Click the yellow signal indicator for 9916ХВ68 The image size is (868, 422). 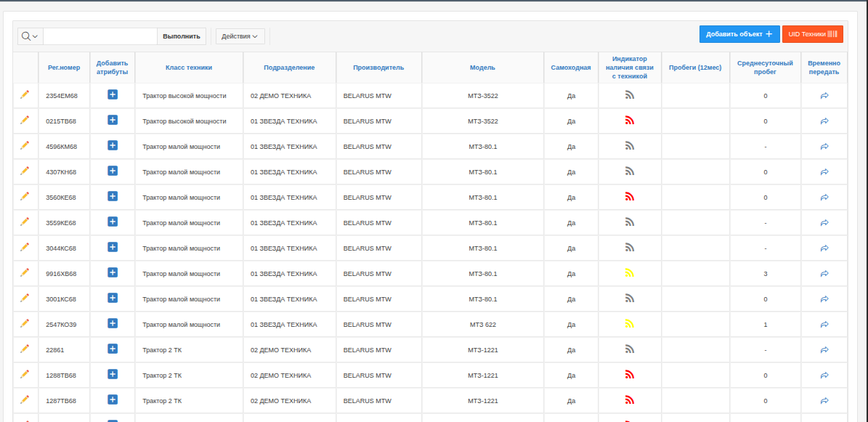(630, 273)
